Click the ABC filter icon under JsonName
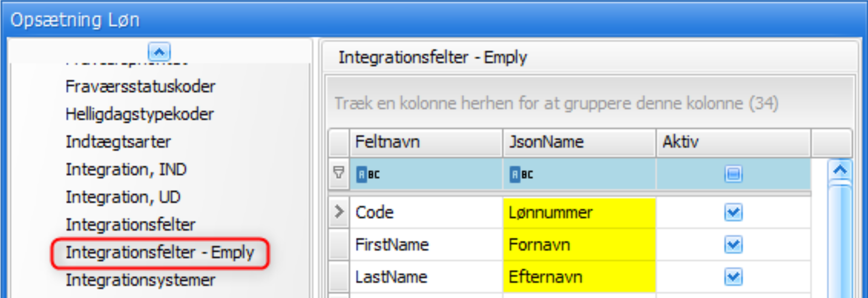This screenshot has width=868, height=298. [x=521, y=174]
